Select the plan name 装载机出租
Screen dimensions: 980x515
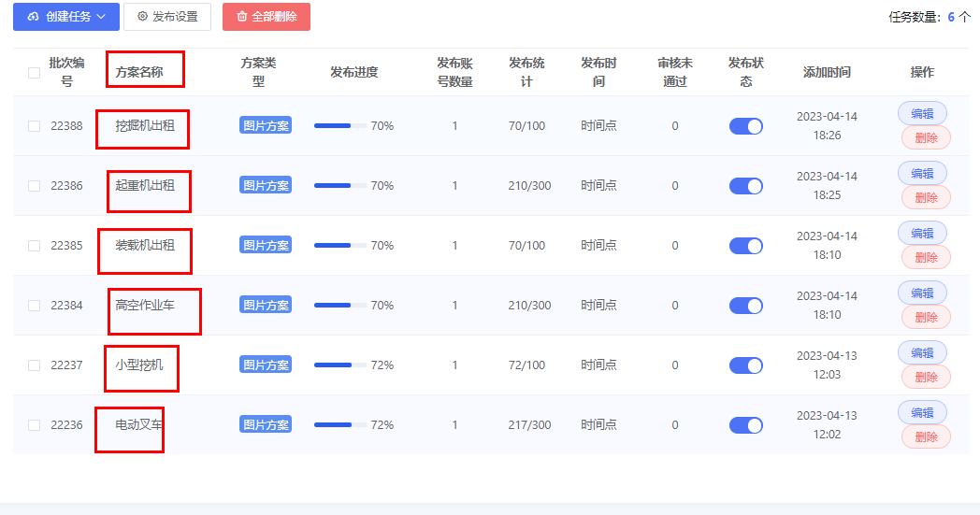tap(145, 245)
